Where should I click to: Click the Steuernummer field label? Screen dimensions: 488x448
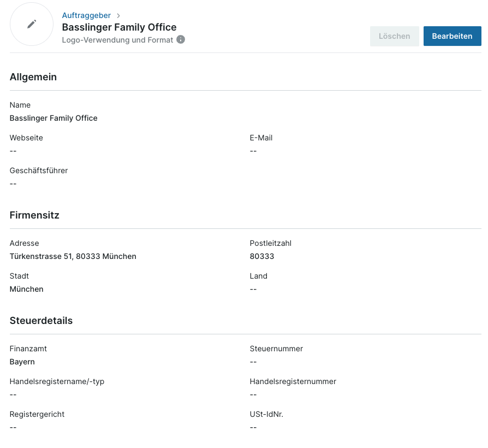point(276,349)
